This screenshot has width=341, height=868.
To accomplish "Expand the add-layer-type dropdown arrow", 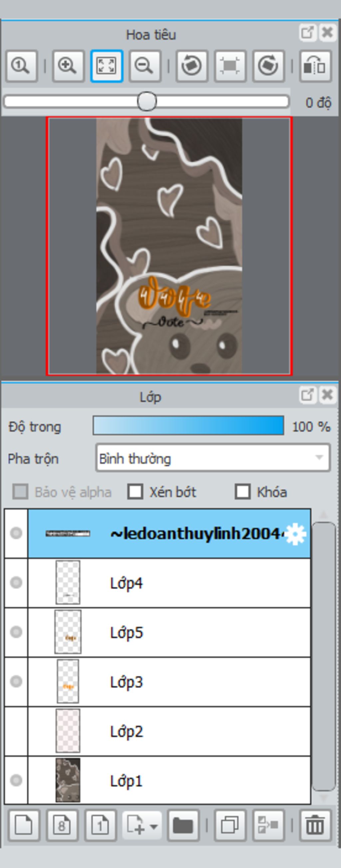I will pyautogui.click(x=154, y=826).
